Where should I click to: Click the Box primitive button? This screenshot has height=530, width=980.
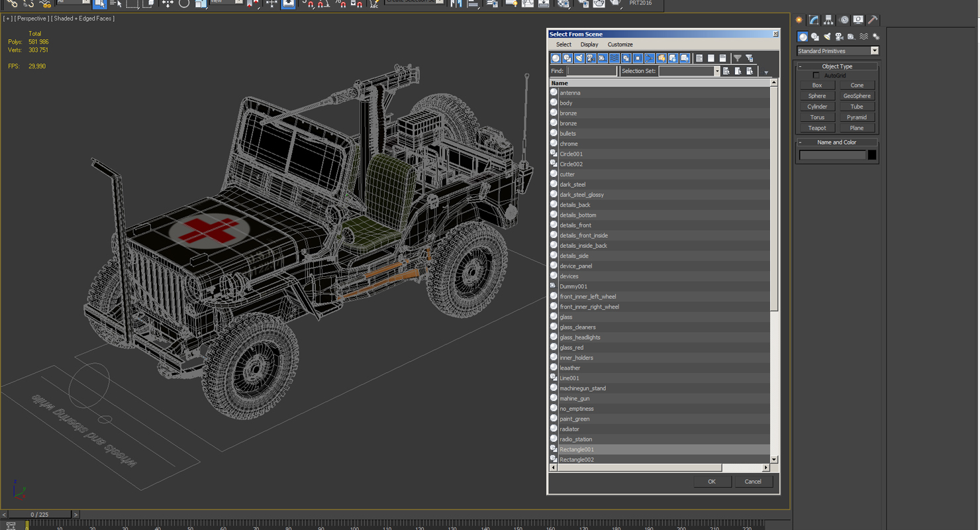(x=817, y=85)
